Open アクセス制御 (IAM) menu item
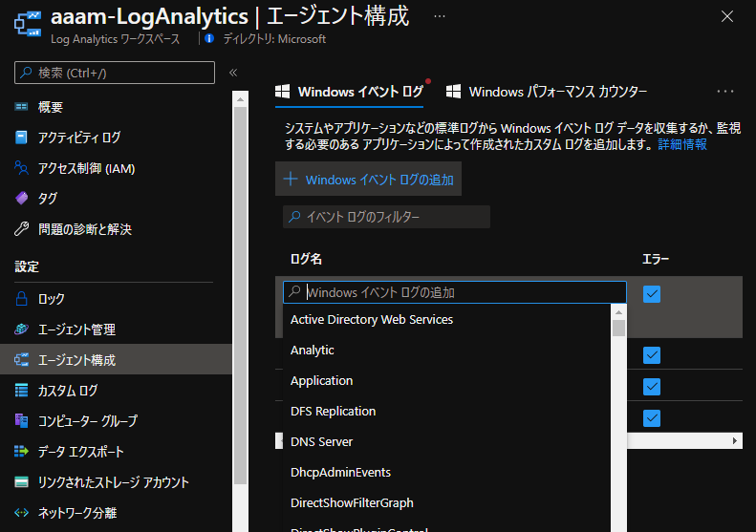The width and height of the screenshot is (756, 532). pos(116,168)
